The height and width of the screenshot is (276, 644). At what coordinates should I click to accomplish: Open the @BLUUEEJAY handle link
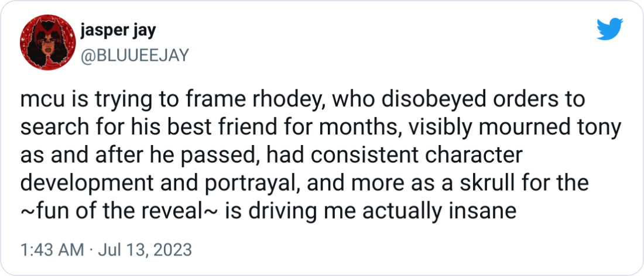[x=135, y=55]
